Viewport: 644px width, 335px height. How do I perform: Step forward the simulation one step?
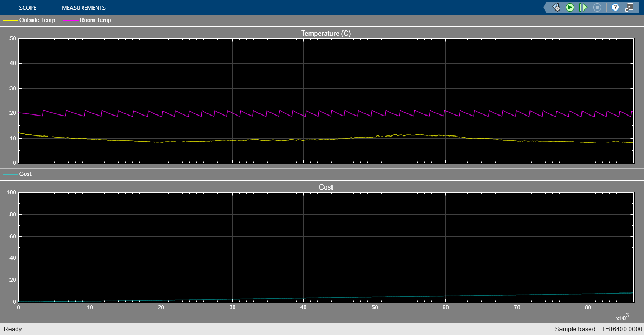pos(583,7)
